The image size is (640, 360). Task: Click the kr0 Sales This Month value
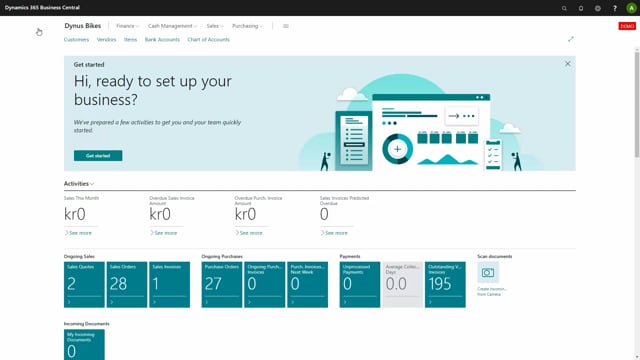pyautogui.click(x=75, y=214)
